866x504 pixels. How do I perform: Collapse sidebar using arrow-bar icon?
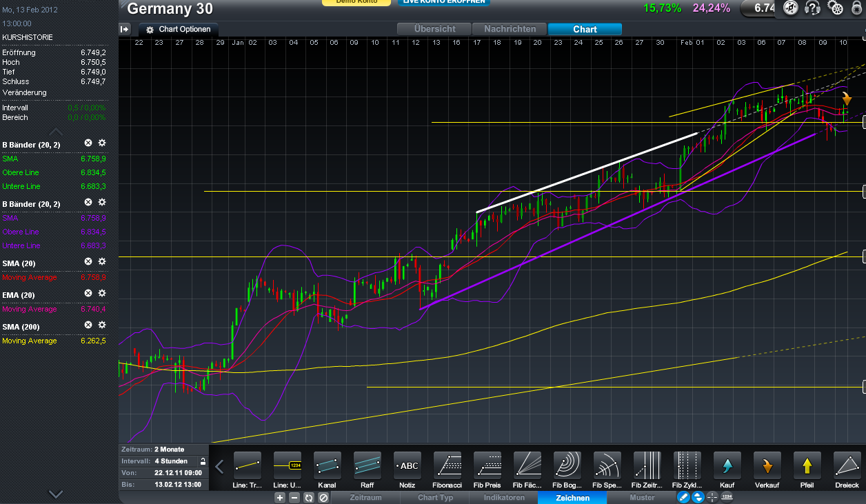pyautogui.click(x=125, y=29)
